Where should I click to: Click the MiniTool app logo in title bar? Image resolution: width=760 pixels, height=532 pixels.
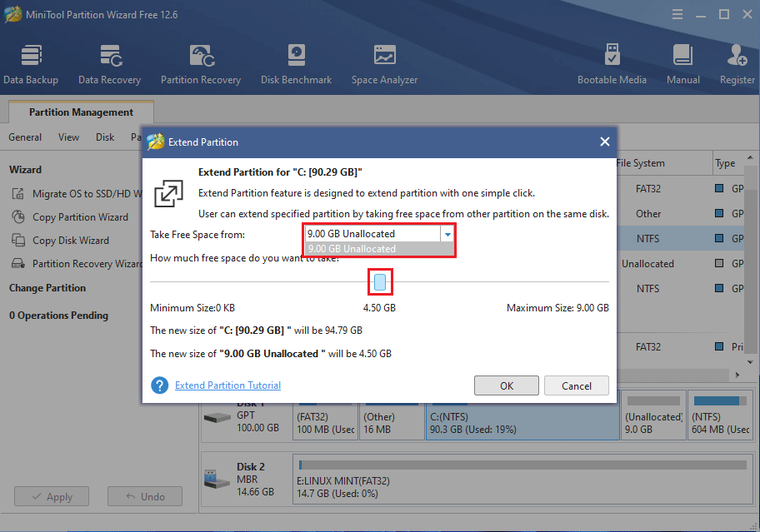pos(12,14)
